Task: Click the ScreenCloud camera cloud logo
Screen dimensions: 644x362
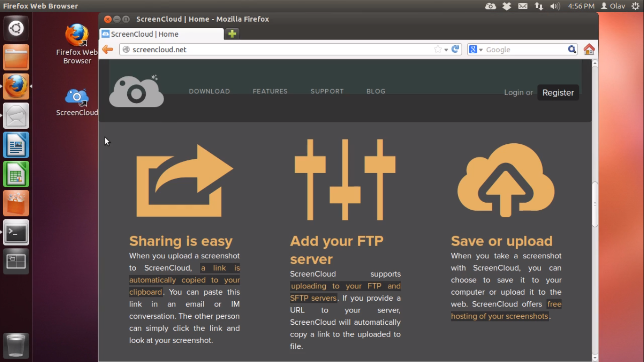Action: [136, 91]
